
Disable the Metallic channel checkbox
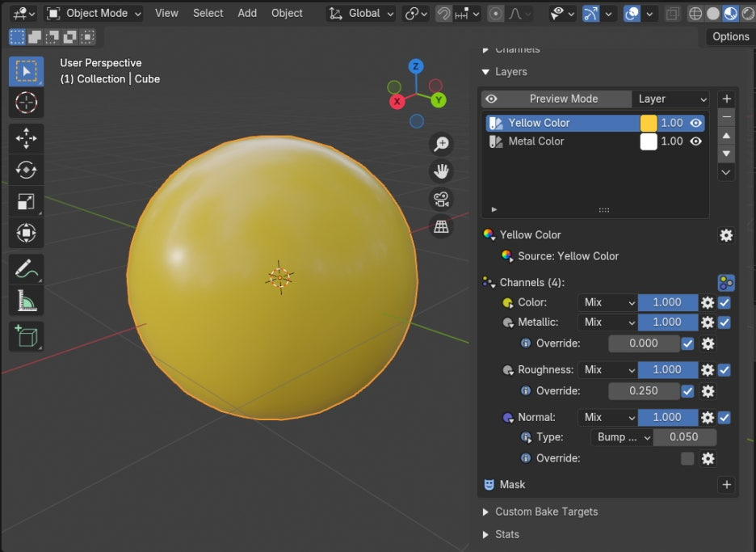(724, 322)
